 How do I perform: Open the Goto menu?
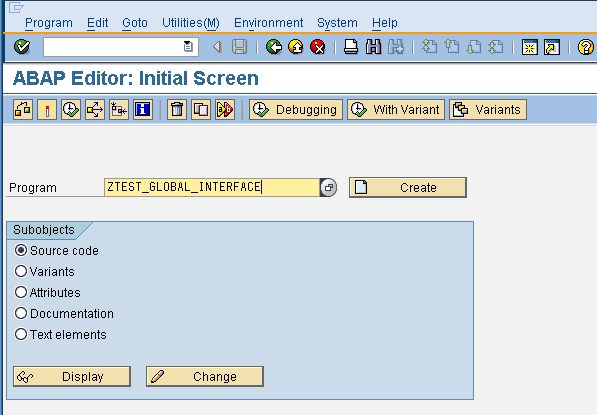[x=135, y=23]
